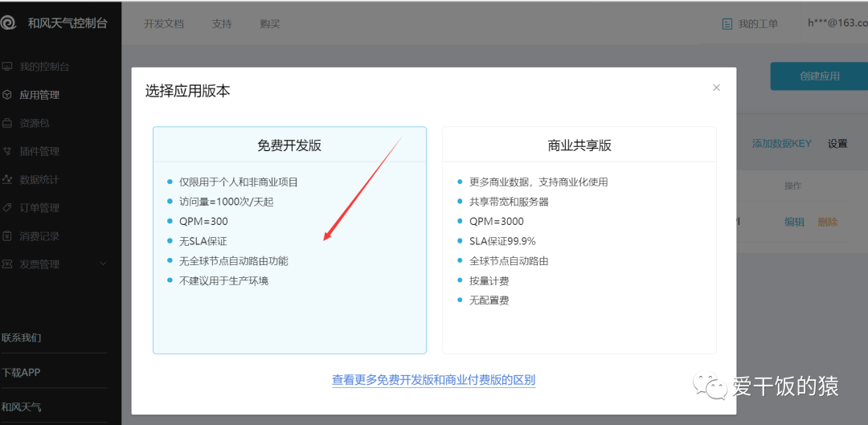Click 下载APP in sidebar
The image size is (868, 425).
[x=21, y=373]
